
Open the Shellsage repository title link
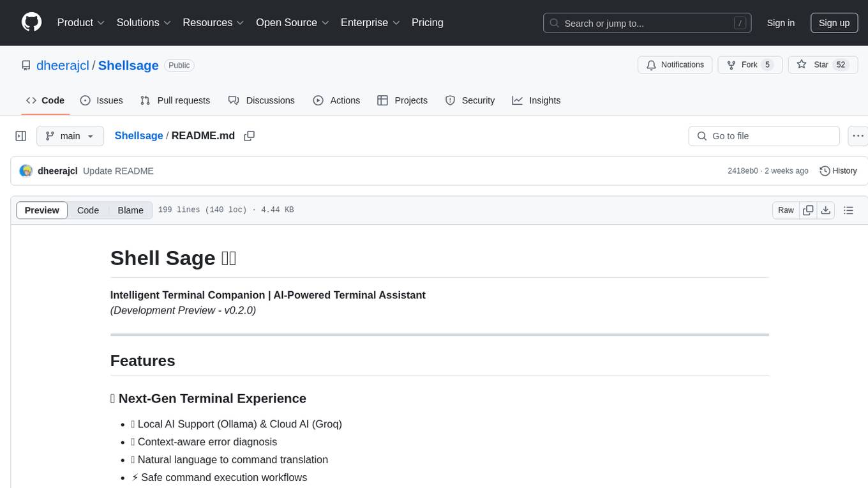[128, 65]
